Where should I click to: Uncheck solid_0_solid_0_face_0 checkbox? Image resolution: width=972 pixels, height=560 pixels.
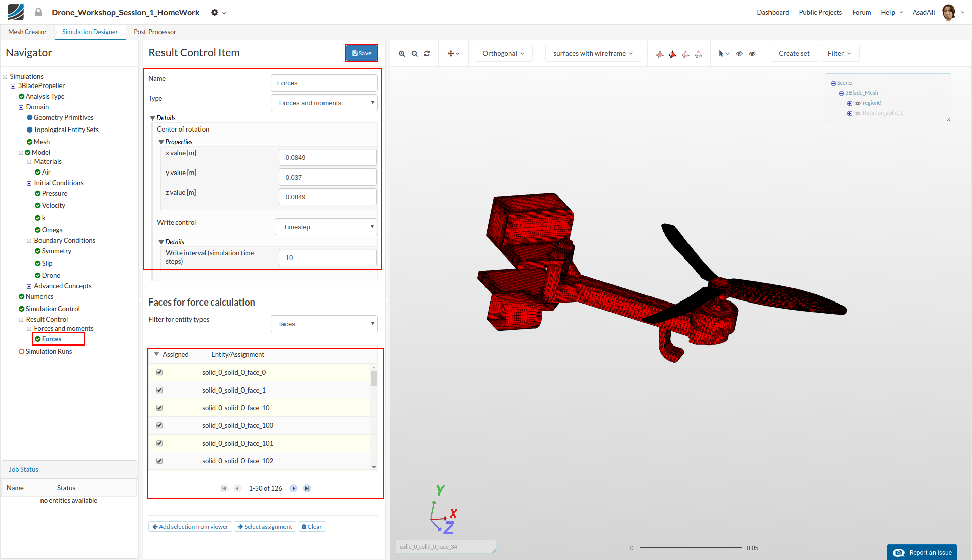pos(159,372)
